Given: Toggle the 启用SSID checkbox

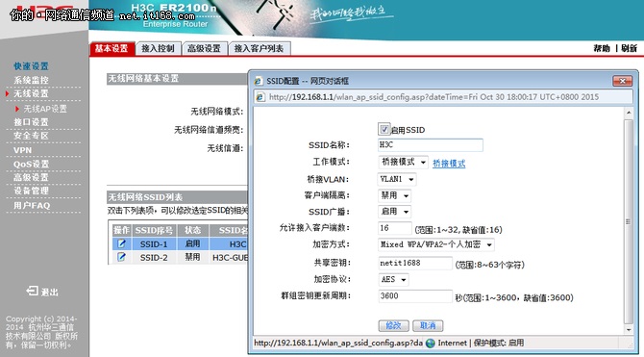Looking at the screenshot, I should [x=384, y=130].
